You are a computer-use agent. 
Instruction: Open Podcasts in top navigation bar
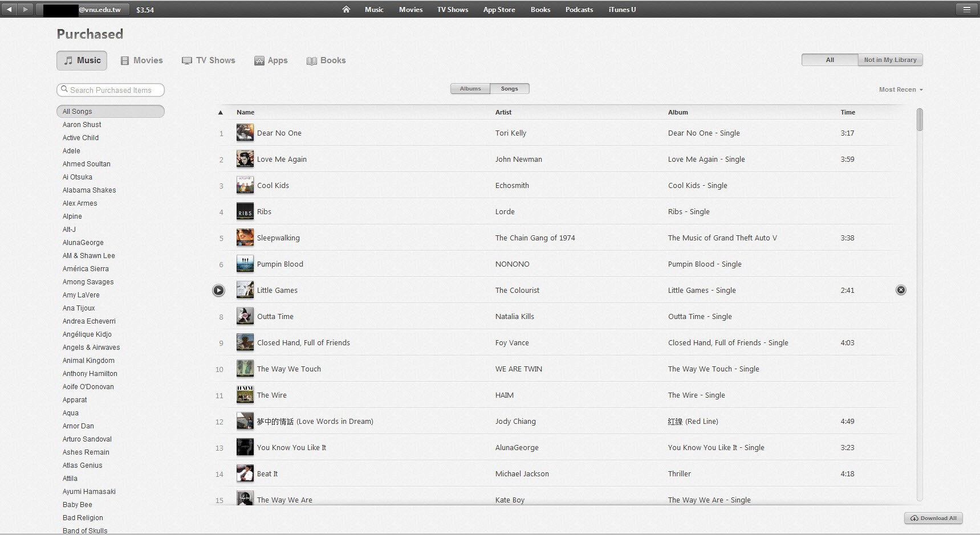[x=579, y=9]
